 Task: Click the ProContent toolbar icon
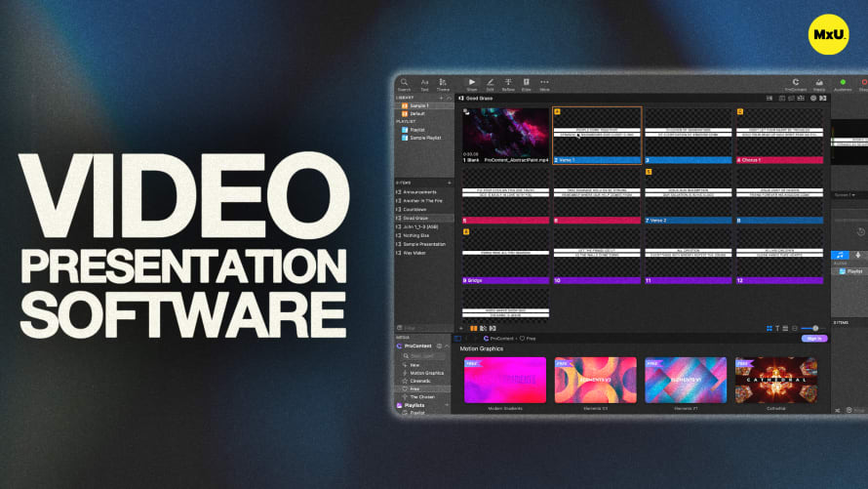pos(796,84)
